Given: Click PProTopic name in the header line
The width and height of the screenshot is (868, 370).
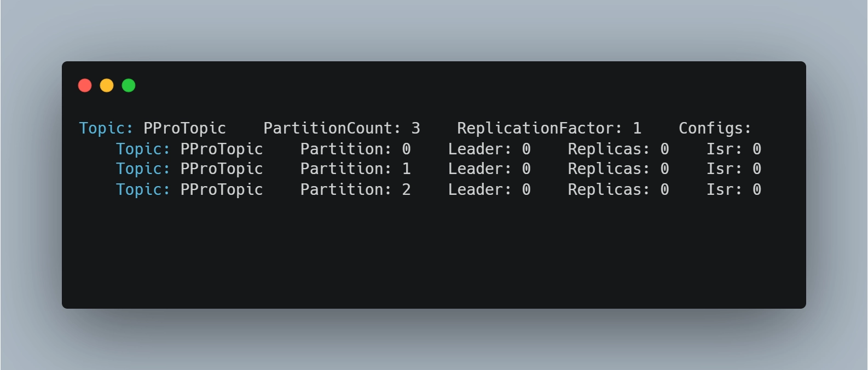Looking at the screenshot, I should (184, 128).
